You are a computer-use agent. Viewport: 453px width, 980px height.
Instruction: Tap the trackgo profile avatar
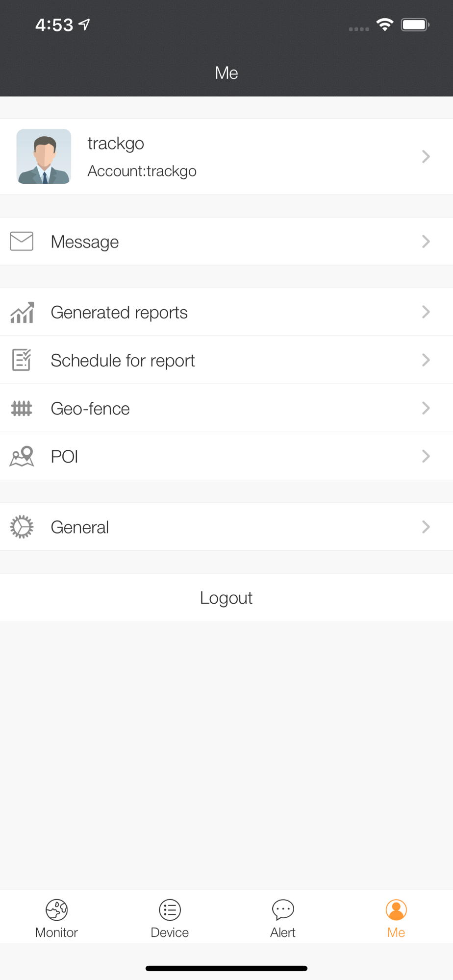click(44, 156)
